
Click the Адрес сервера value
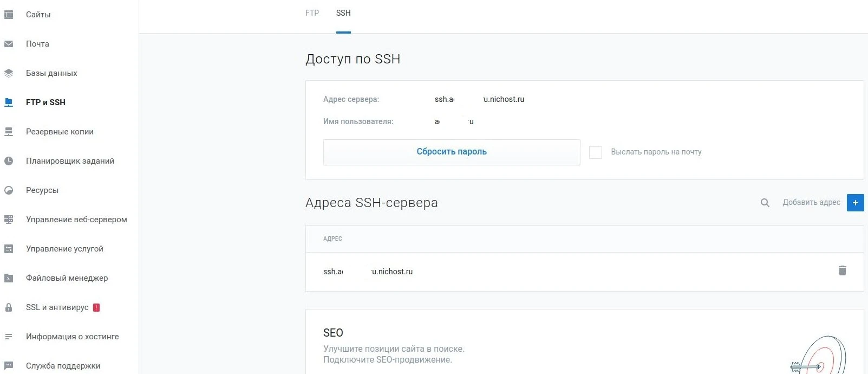[x=479, y=99]
